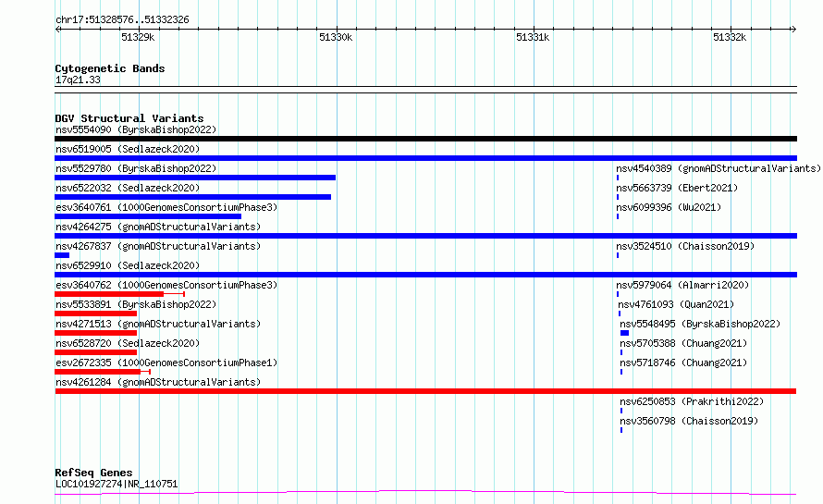Click nsv4271513 (gnomADStructuralVariants) label
This screenshot has width=823, height=504.
coord(158,324)
